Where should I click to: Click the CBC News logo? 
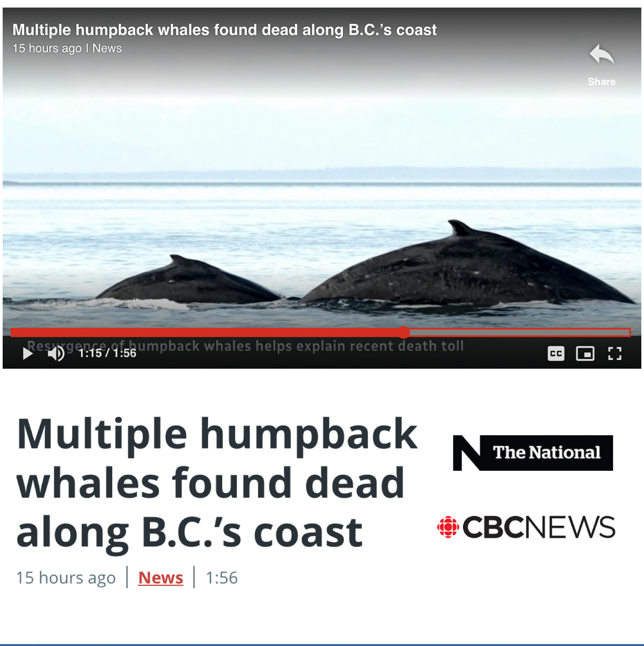(526, 527)
